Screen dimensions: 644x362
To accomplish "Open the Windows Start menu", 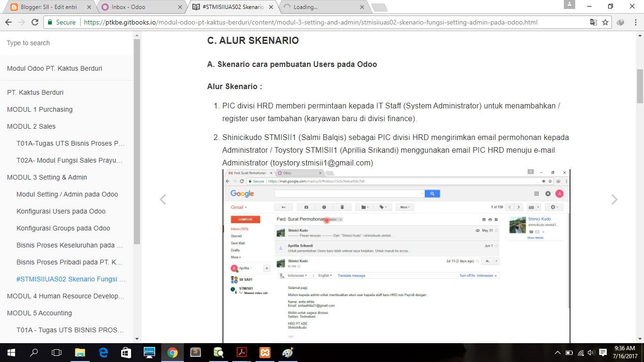I will [11, 352].
